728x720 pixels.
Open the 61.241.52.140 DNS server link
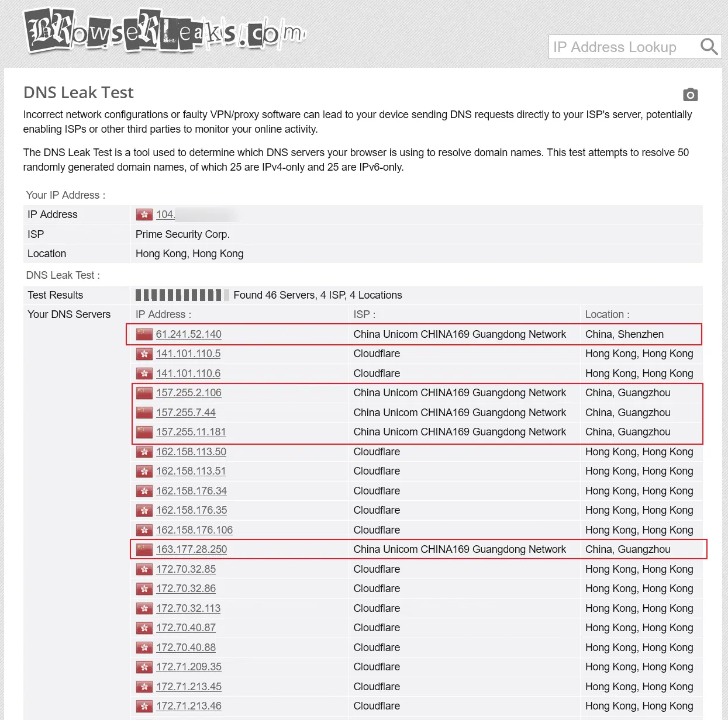click(x=188, y=334)
